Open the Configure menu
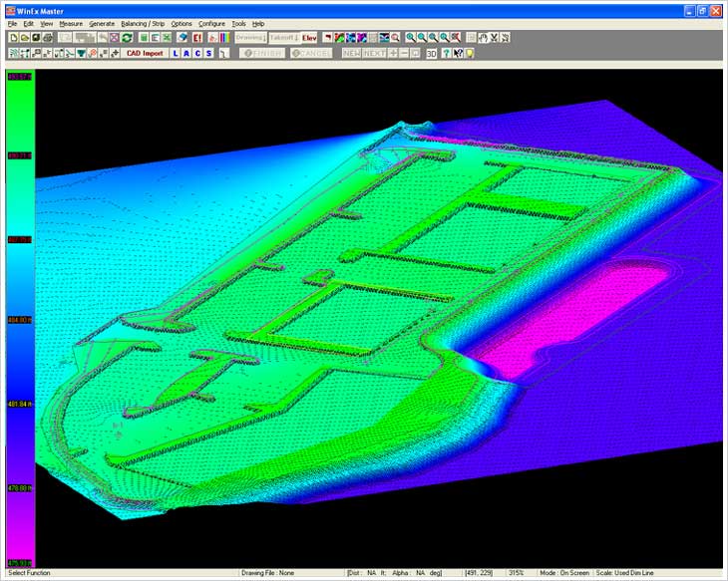The width and height of the screenshot is (728, 581). click(212, 24)
